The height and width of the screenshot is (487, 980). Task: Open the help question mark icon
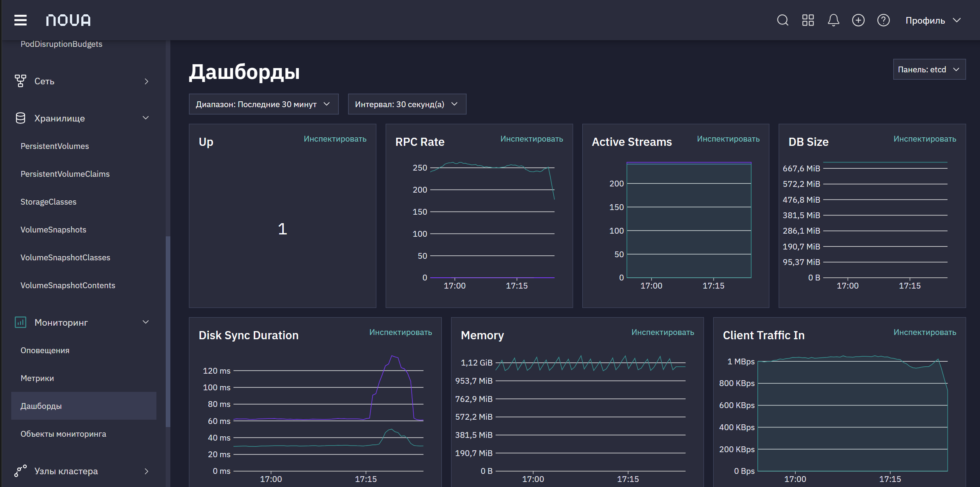[x=884, y=20]
